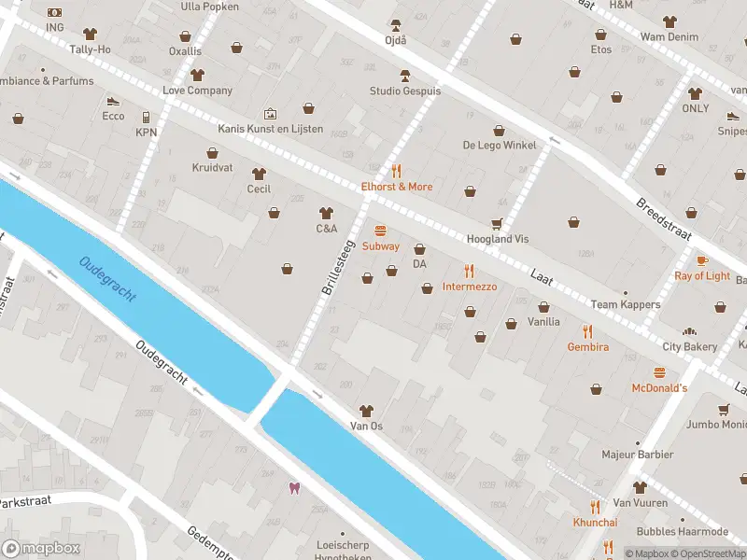Open the McDonald's burger icon
The height and width of the screenshot is (560, 747).
(659, 372)
